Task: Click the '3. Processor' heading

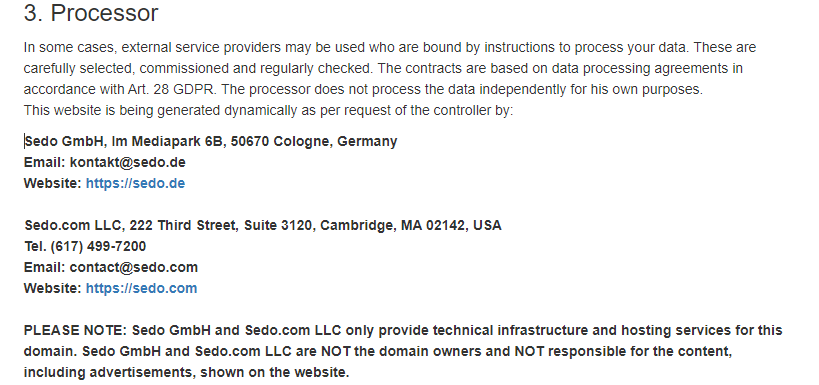Action: point(91,13)
